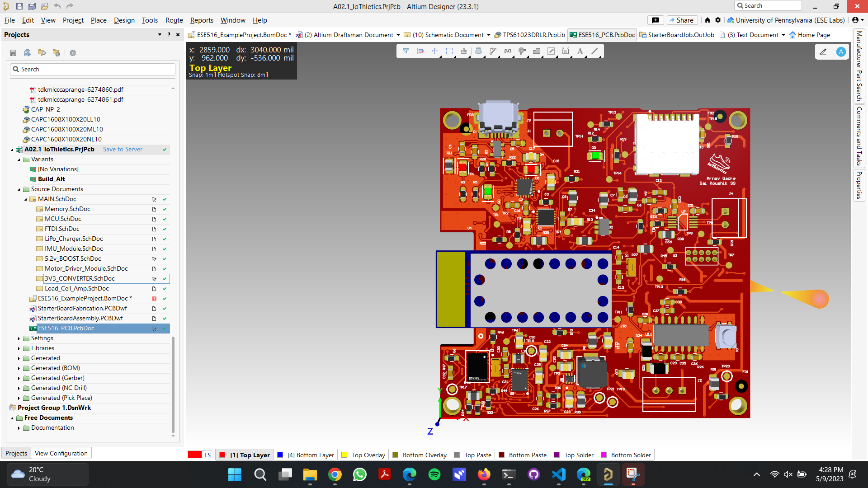The image size is (868, 488).
Task: Click the place dimension tool
Action: pyautogui.click(x=566, y=52)
